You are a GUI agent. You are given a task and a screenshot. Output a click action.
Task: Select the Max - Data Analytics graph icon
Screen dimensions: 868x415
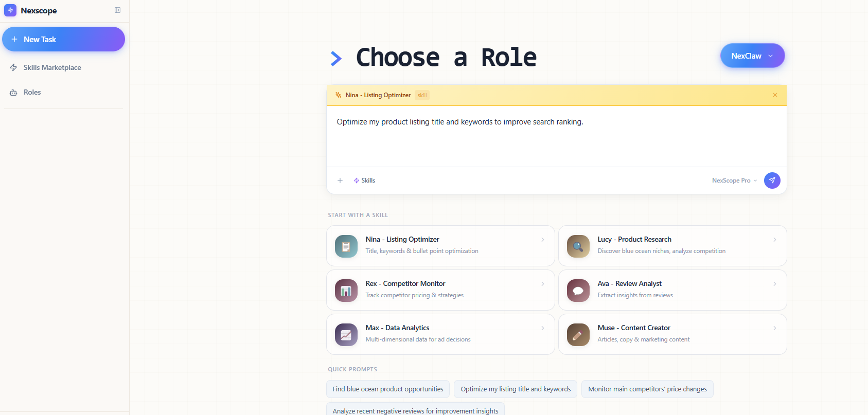click(346, 334)
